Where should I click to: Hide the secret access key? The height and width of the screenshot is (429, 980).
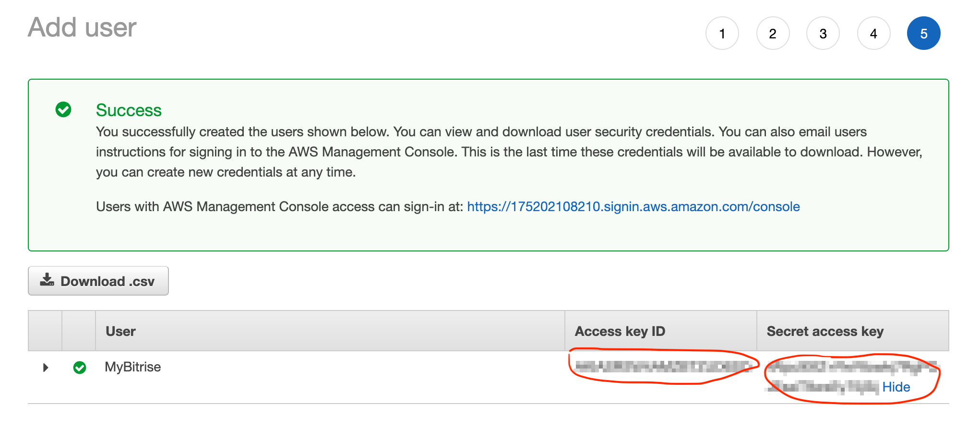tap(896, 387)
